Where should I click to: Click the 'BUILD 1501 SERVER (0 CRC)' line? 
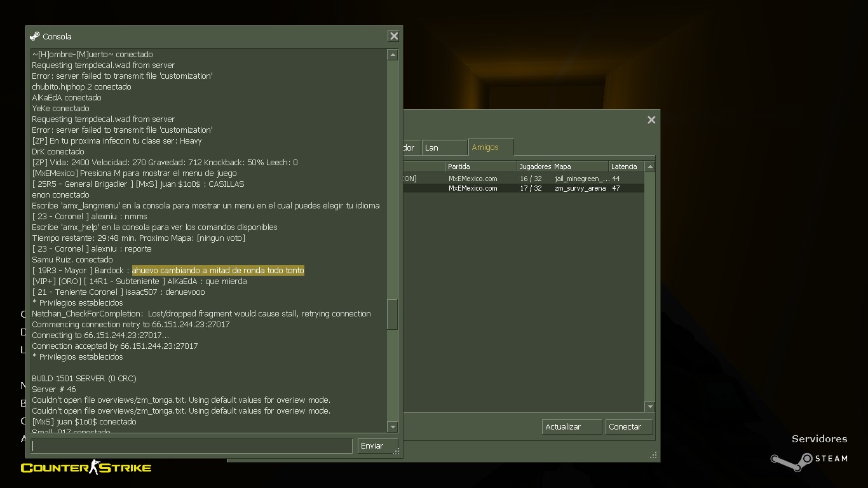(84, 379)
